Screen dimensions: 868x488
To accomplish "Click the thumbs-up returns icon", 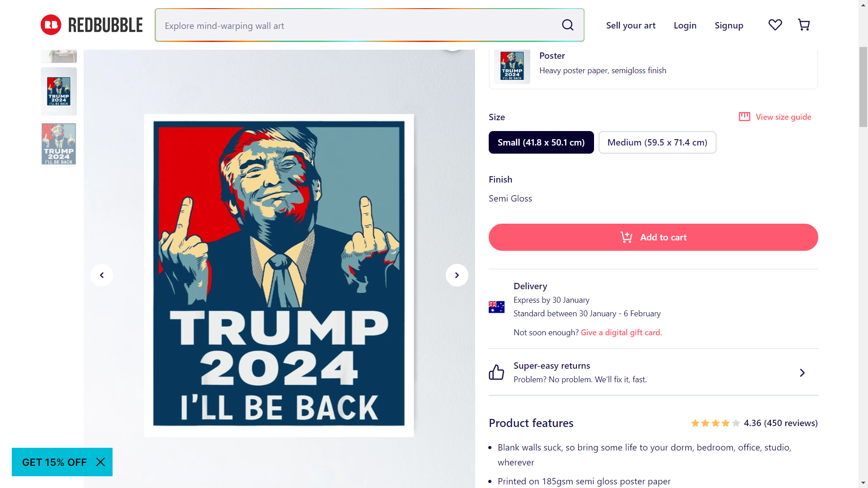I will point(496,372).
